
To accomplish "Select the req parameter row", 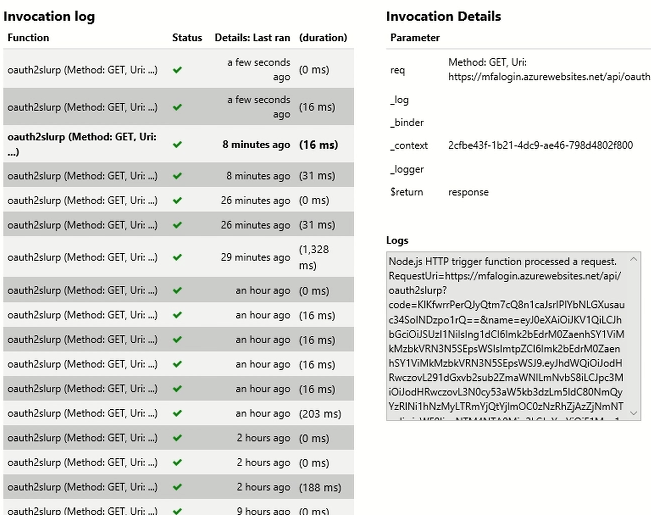I will pyautogui.click(x=398, y=70).
